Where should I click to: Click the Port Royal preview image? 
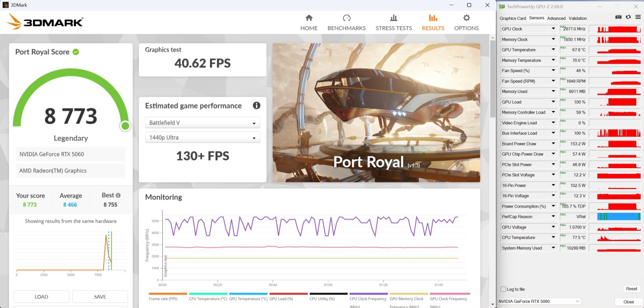(376, 112)
